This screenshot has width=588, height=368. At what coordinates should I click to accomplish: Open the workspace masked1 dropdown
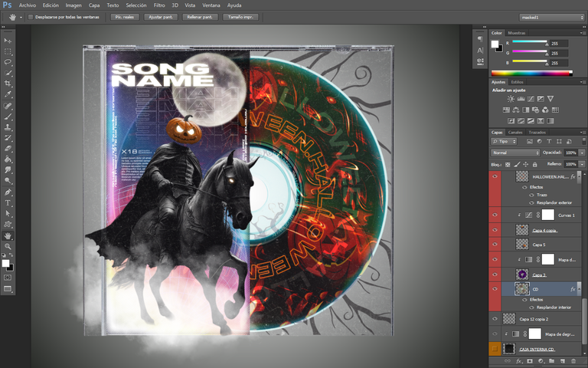[x=552, y=18]
